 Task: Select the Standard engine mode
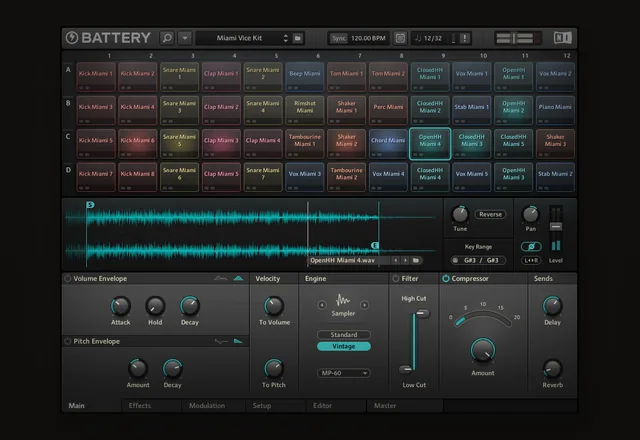(344, 335)
